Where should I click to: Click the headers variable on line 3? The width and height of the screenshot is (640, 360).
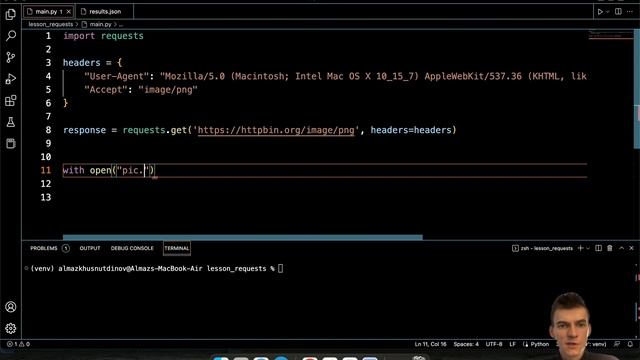pos(81,63)
